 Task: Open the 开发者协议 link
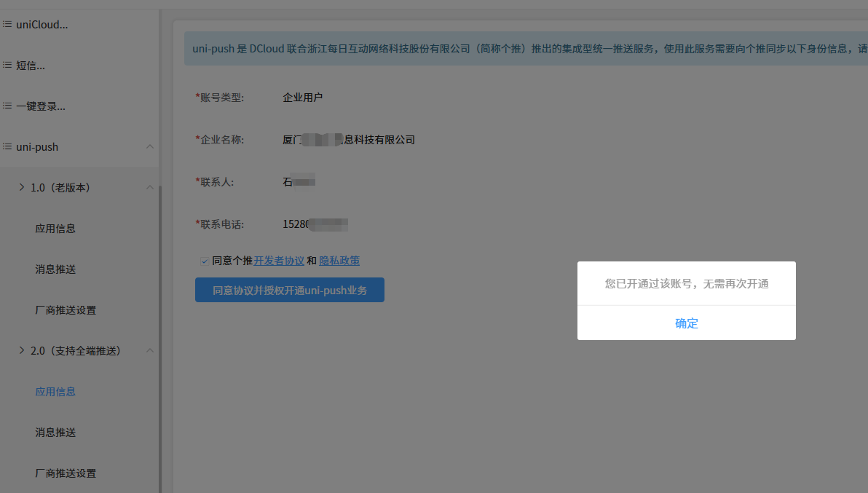click(279, 261)
